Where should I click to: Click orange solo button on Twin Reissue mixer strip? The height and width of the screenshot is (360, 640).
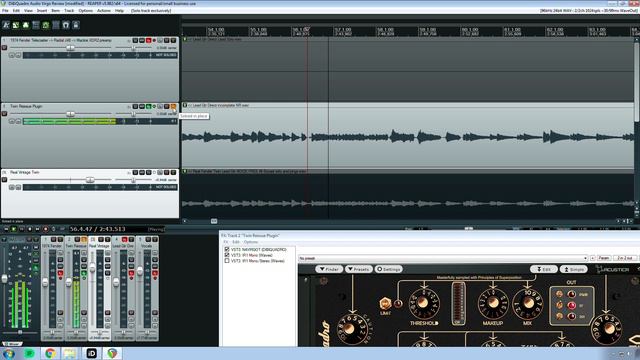[84, 240]
